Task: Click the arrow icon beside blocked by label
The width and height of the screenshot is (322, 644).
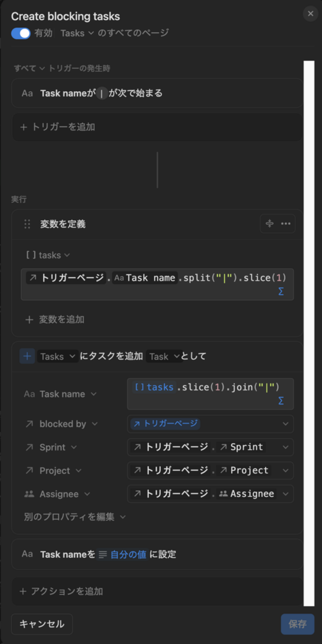Action: [29, 424]
